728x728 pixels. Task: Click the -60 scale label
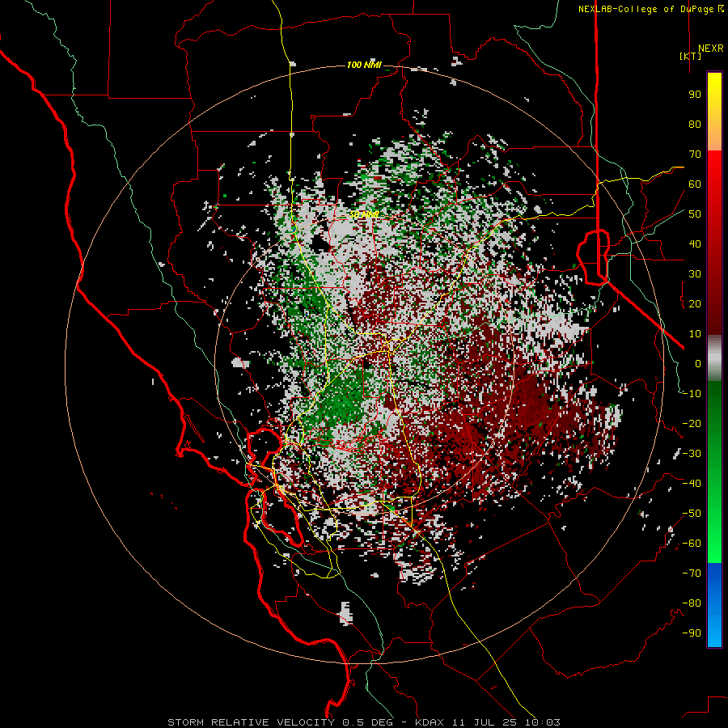point(692,544)
